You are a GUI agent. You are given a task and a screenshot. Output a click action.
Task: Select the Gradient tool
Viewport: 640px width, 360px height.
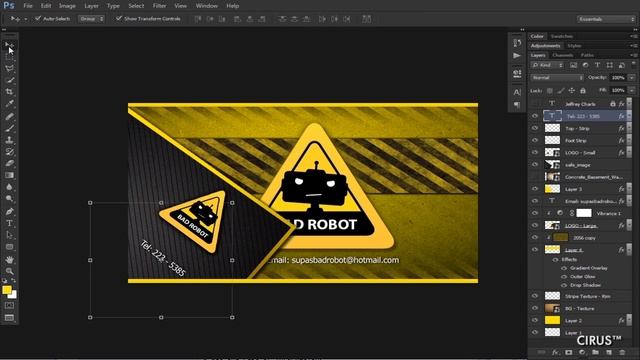(x=9, y=175)
